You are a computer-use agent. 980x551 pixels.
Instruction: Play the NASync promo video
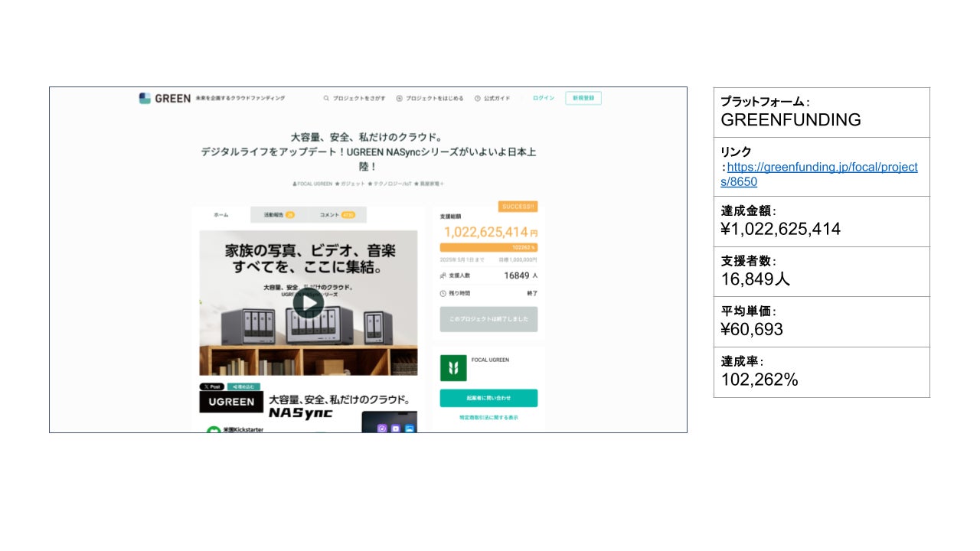309,303
